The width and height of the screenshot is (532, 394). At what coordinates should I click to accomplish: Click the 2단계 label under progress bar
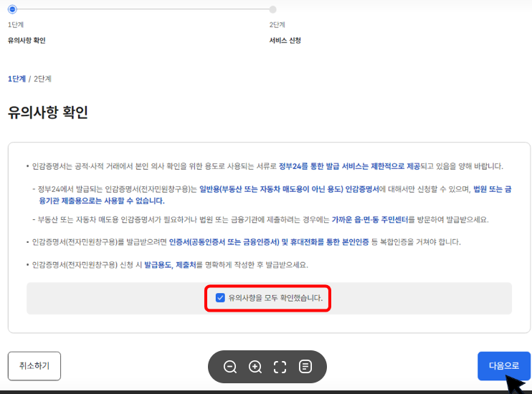click(x=277, y=25)
